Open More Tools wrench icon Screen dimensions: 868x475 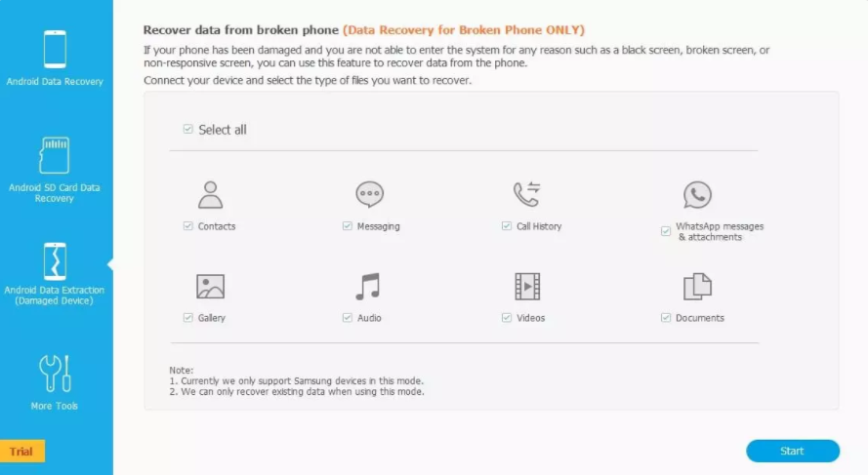[55, 374]
